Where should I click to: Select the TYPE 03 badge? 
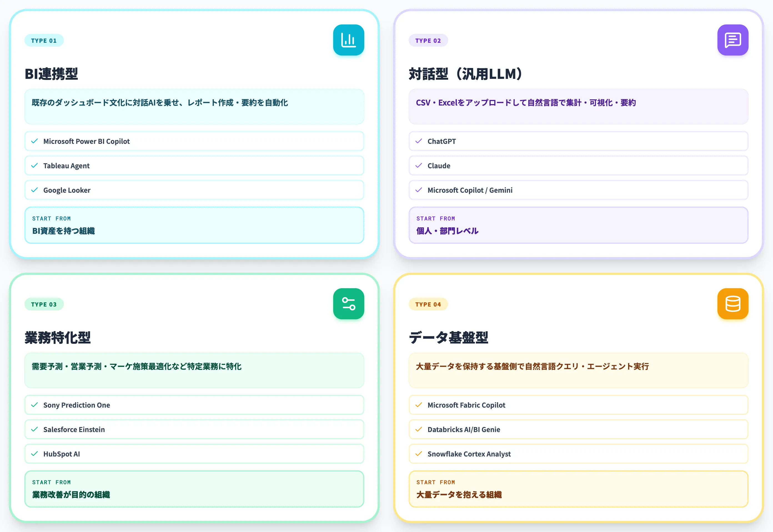(44, 304)
